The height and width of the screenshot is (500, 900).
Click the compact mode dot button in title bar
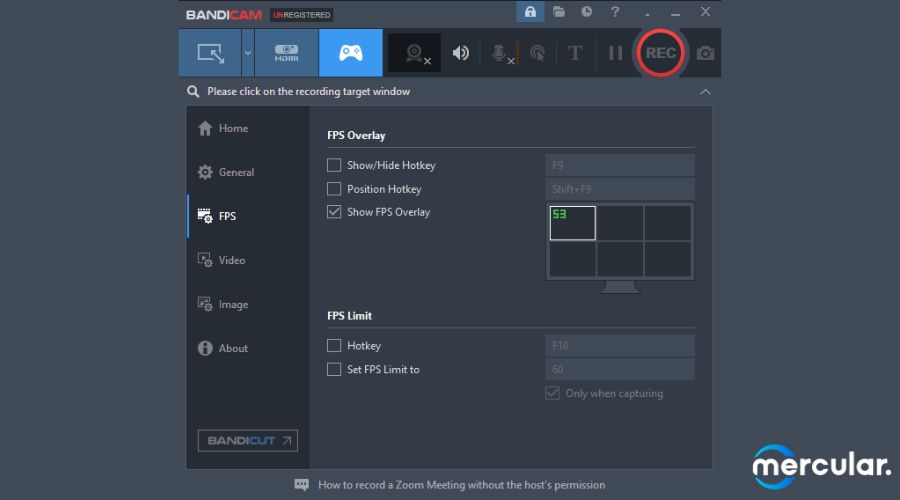(647, 14)
